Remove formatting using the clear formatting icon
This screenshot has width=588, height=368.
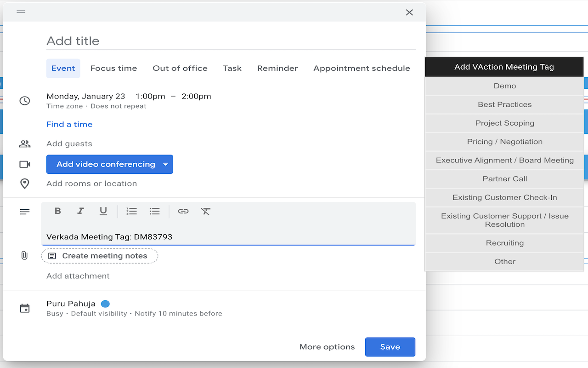(x=205, y=211)
